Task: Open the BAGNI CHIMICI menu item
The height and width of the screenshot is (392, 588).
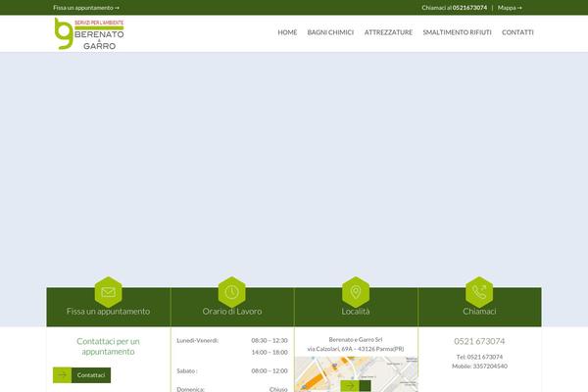Action: [x=330, y=32]
